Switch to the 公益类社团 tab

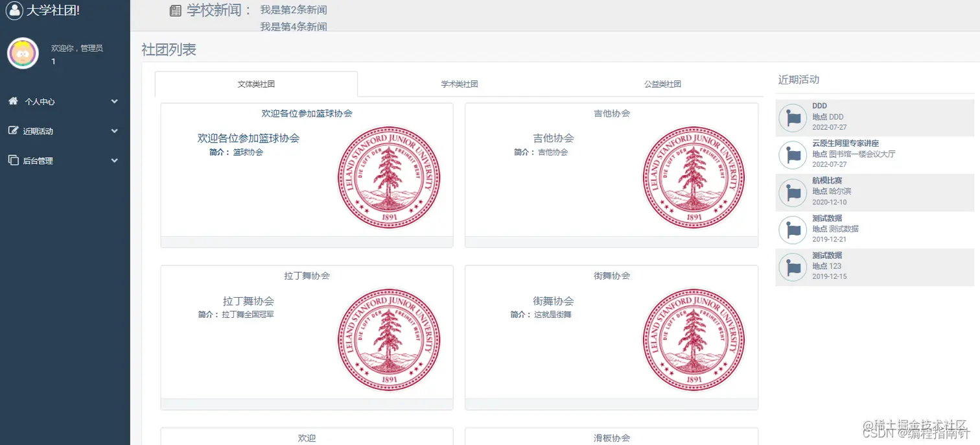(662, 84)
